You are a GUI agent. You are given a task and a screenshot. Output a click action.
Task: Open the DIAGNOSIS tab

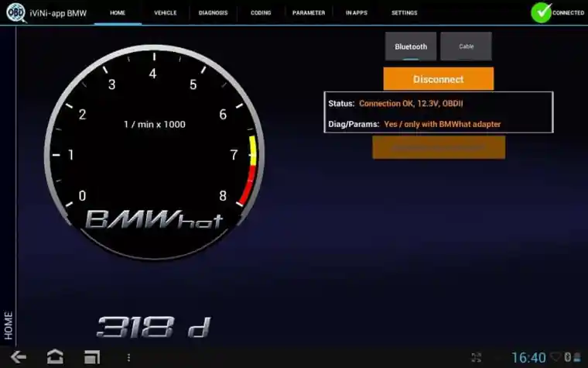213,12
